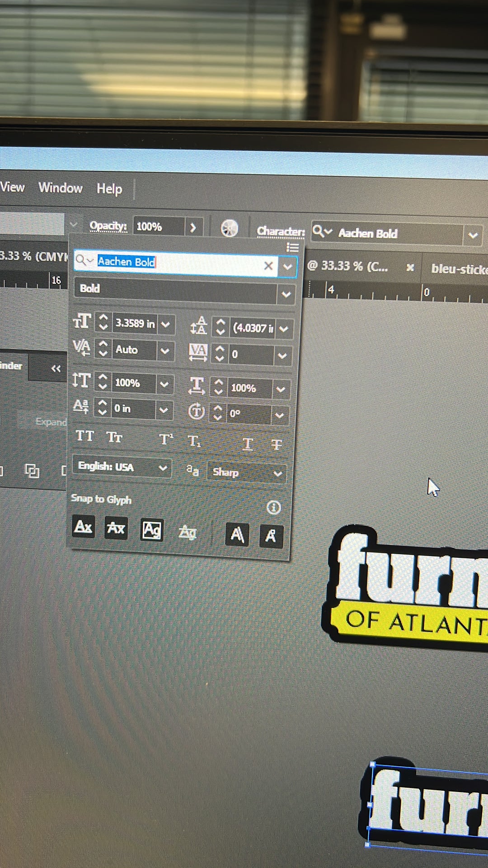Switch to the bleu-sticker document tab
The image size is (488, 868).
pyautogui.click(x=459, y=269)
